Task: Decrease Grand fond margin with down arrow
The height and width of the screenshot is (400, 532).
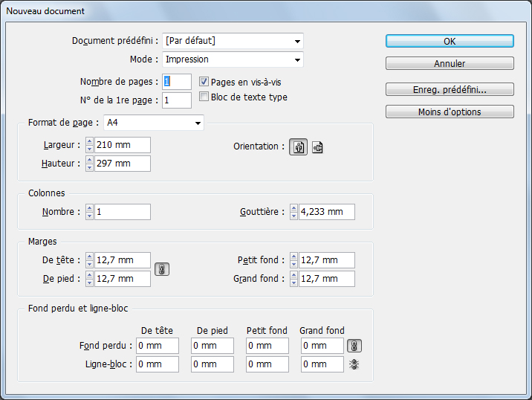Action: 293,283
